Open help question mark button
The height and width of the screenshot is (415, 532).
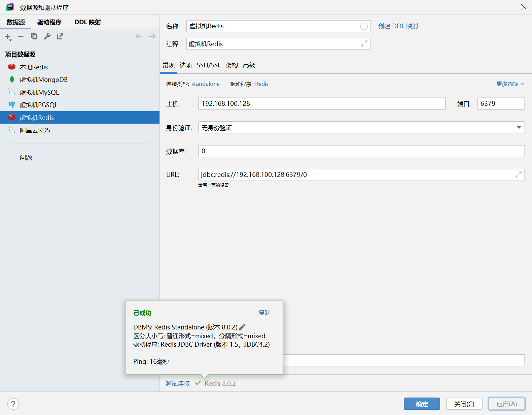click(x=13, y=404)
